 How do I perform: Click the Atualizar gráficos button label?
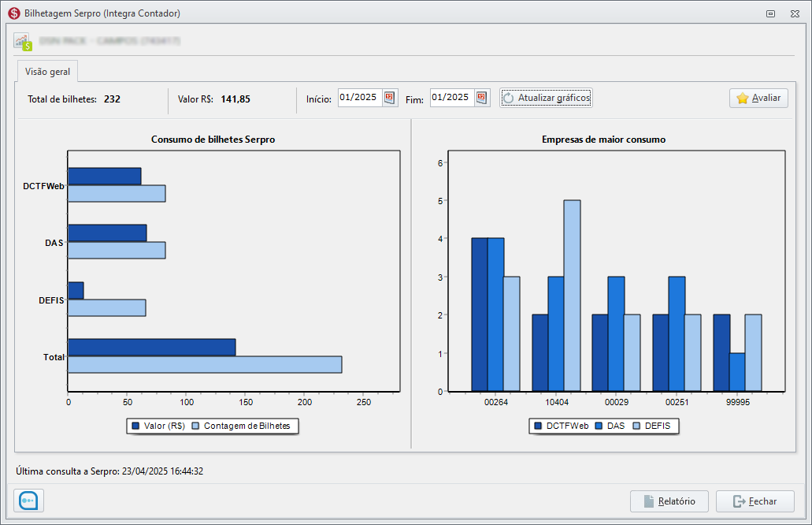tap(554, 98)
